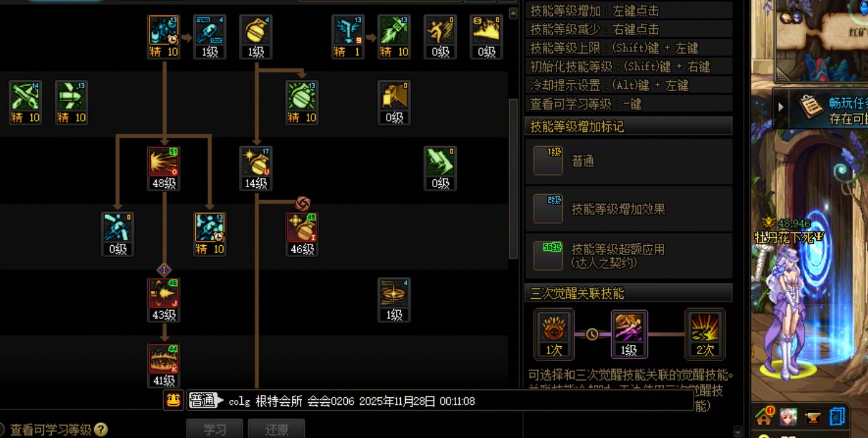Open the house icon with red alert
The height and width of the screenshot is (438, 868).
coord(765,417)
